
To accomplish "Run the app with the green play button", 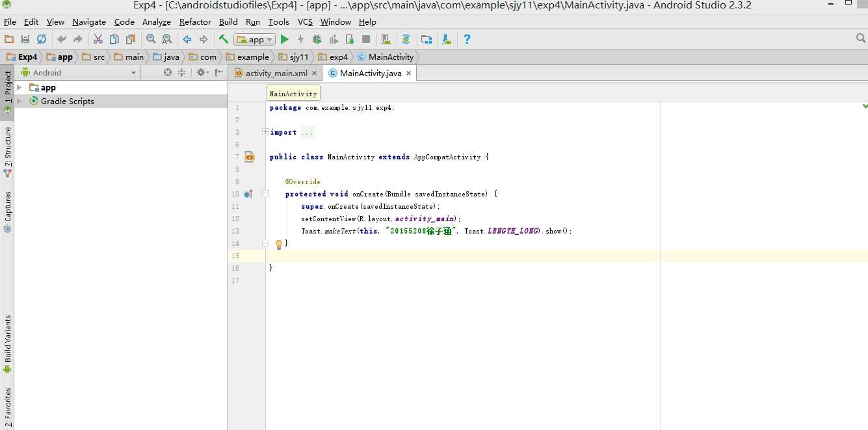I will 284,40.
